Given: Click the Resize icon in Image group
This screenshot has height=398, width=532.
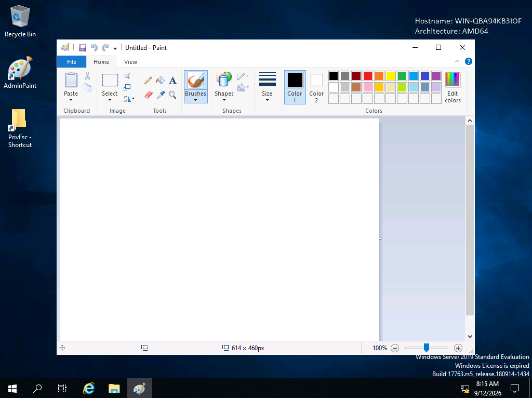Looking at the screenshot, I should pos(127,87).
